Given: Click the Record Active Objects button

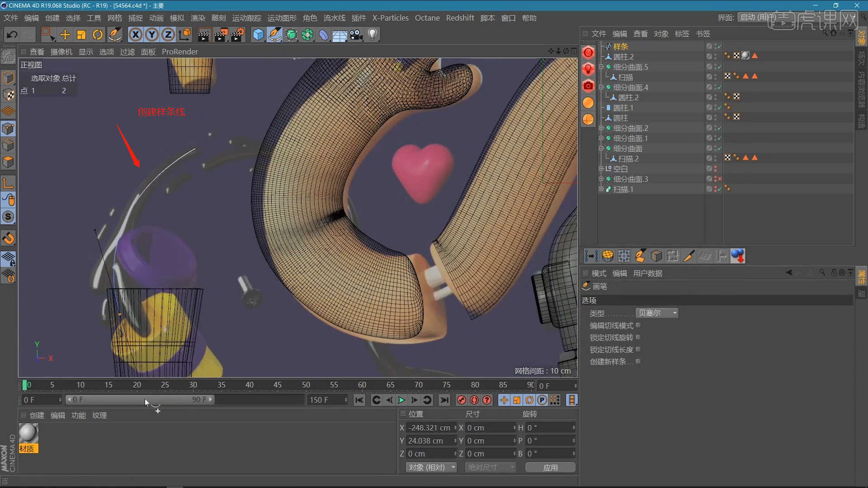Looking at the screenshot, I should pyautogui.click(x=461, y=400).
